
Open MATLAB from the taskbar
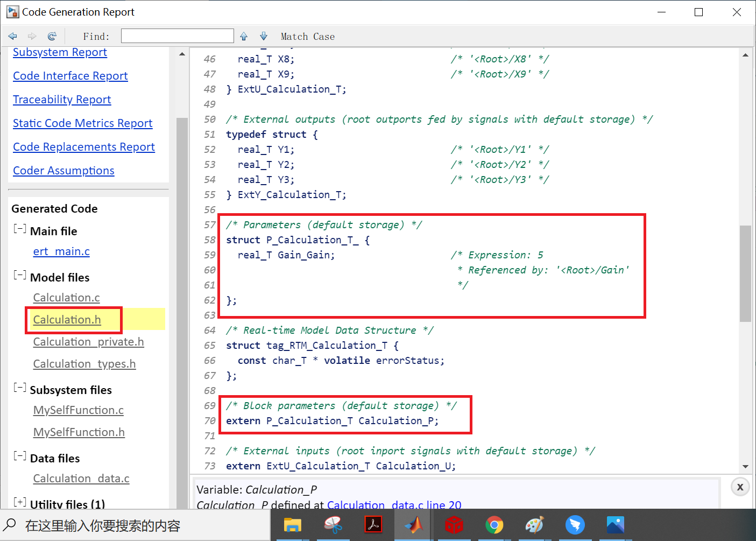(x=413, y=525)
